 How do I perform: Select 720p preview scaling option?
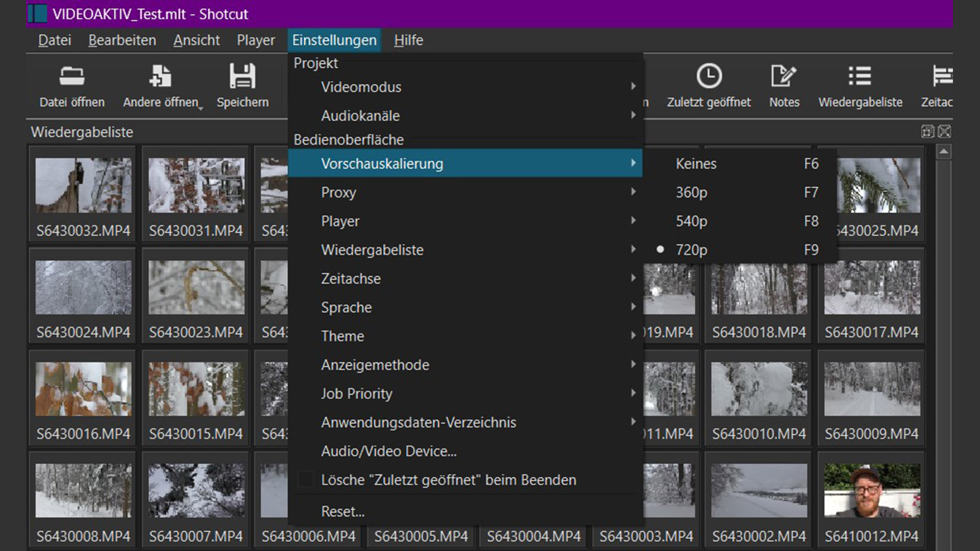(692, 250)
